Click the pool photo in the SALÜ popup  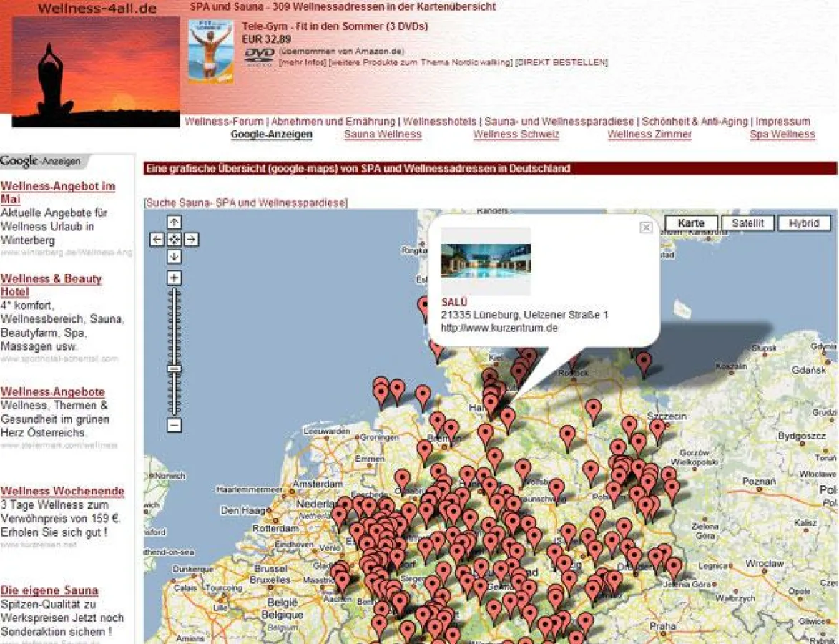pos(486,261)
